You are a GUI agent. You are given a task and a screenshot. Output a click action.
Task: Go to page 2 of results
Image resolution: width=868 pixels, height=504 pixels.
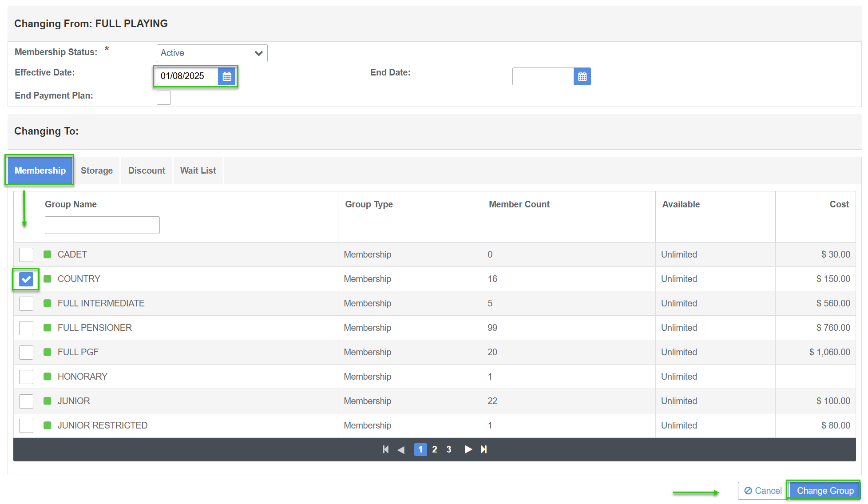(x=435, y=449)
